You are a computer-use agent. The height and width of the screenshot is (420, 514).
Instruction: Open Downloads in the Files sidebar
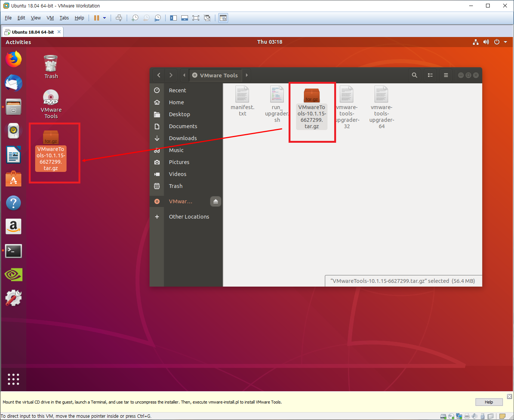point(186,138)
